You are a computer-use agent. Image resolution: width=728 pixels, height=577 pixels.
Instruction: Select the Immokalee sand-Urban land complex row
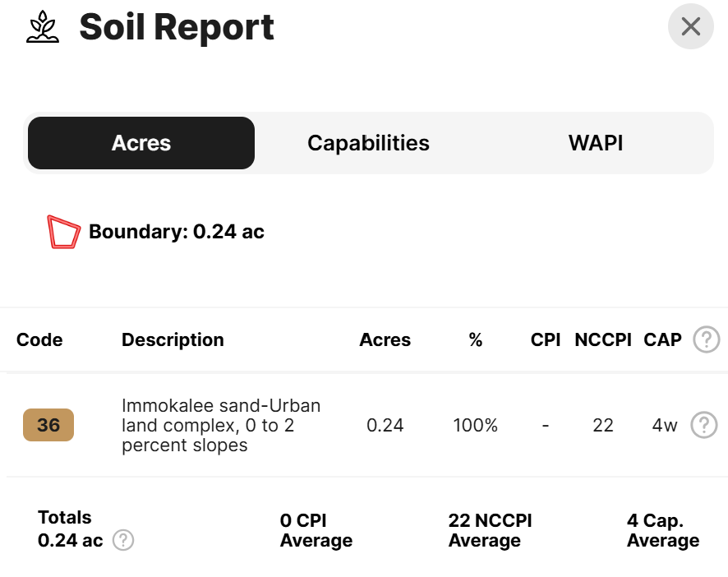(364, 425)
